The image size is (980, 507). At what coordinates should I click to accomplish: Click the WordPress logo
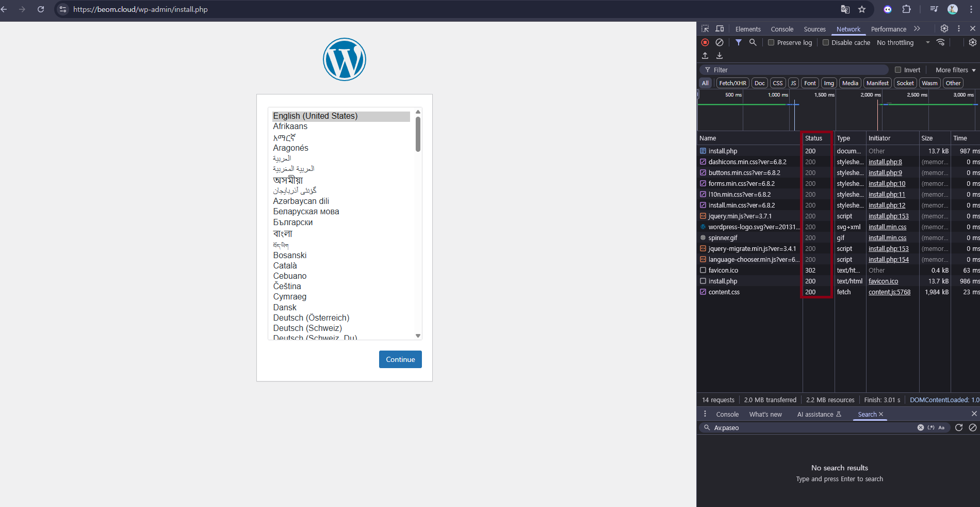(x=345, y=59)
